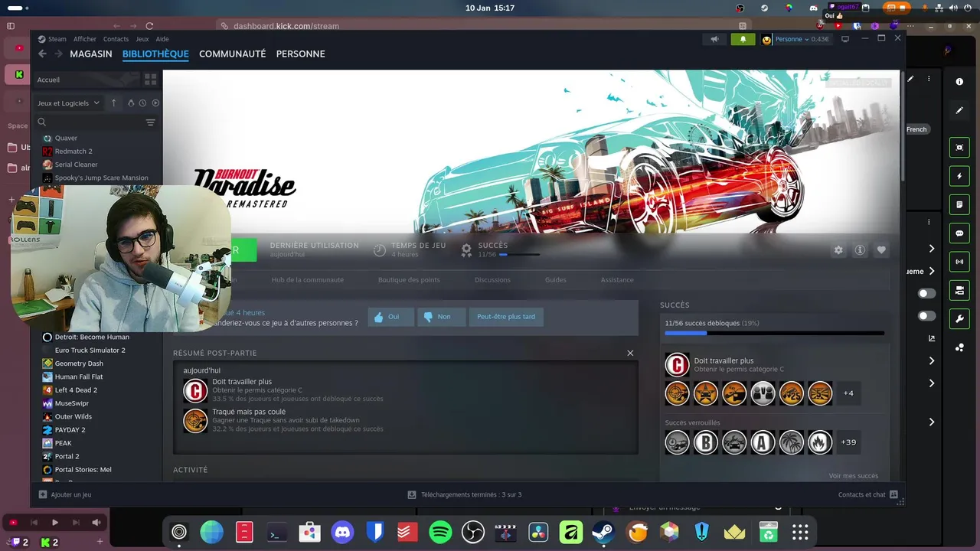Open Contacts et chat

pos(867,494)
